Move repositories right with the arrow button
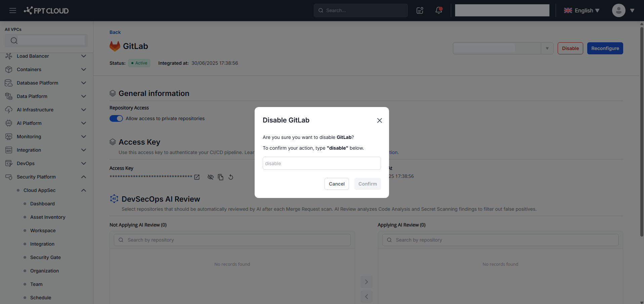Viewport: 644px width, 304px height. pos(367,282)
